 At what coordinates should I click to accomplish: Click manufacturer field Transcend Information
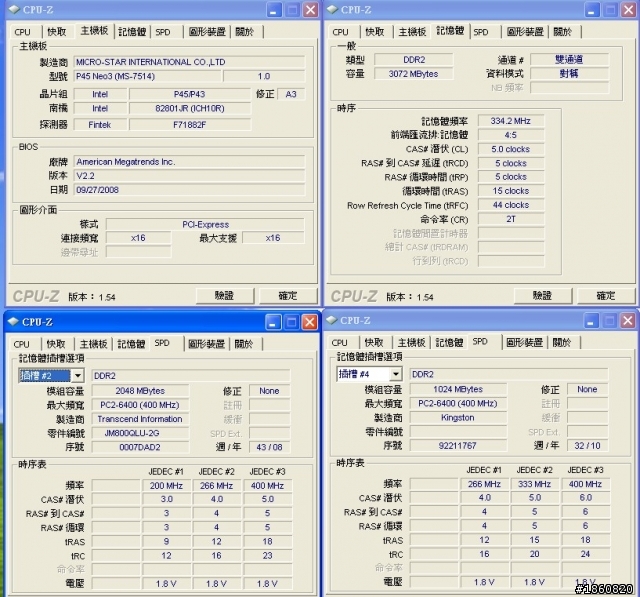click(x=140, y=419)
